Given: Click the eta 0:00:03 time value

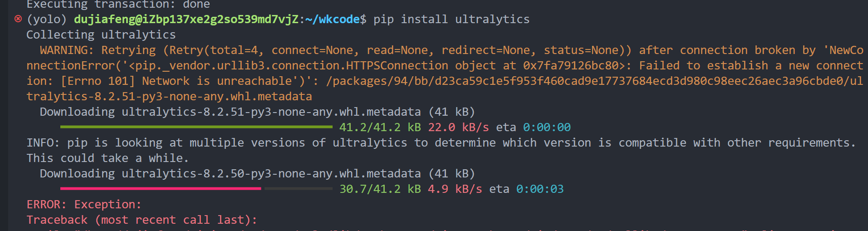Looking at the screenshot, I should point(539,189).
